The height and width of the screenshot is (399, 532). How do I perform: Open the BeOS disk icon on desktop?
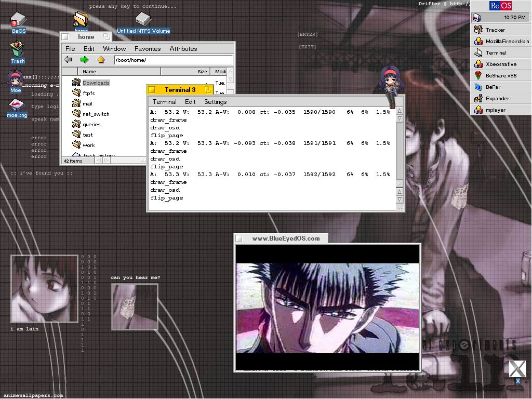point(18,20)
